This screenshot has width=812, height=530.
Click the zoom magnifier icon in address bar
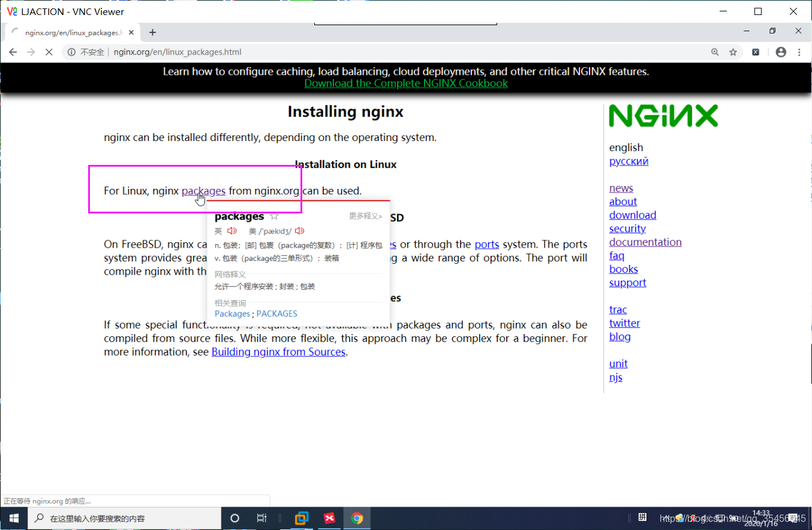click(x=715, y=52)
